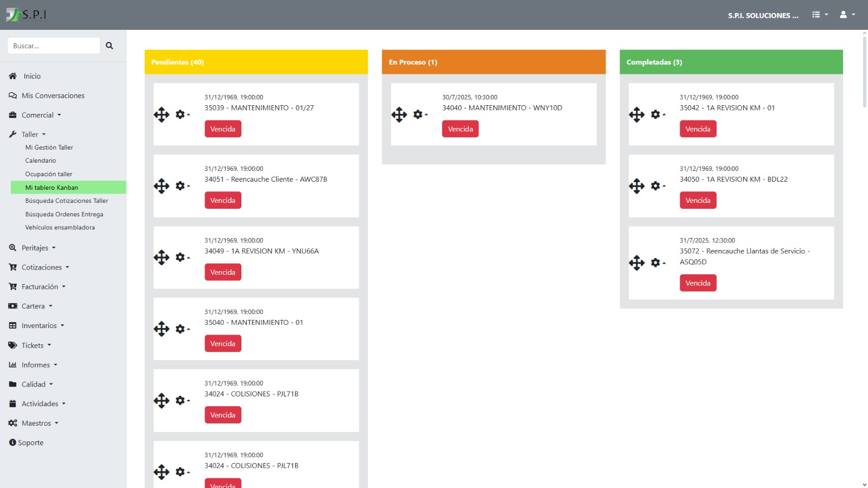This screenshot has height=488, width=868.
Task: Click the search magnifier icon
Action: pos(109,46)
